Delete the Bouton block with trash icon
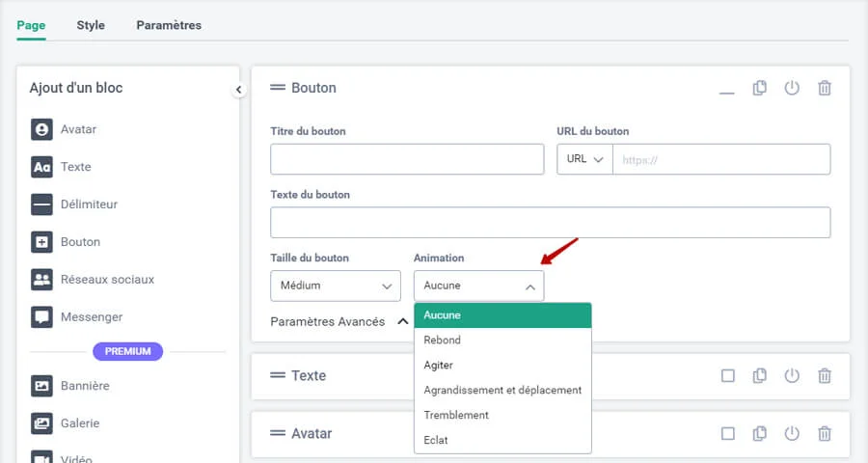868x463 pixels. point(825,88)
